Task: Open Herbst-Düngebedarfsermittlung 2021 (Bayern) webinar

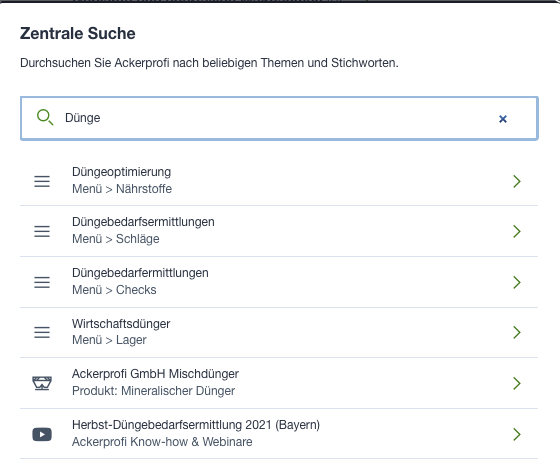Action: 279,434
